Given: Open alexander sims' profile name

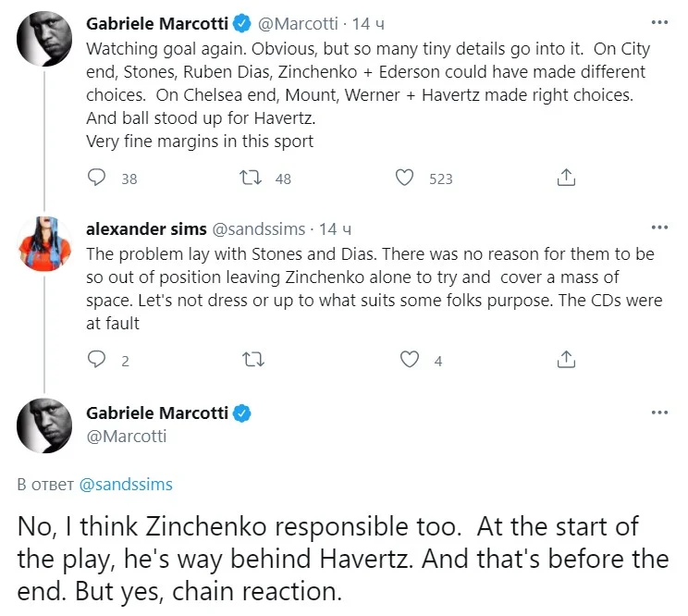Looking at the screenshot, I should click(145, 229).
